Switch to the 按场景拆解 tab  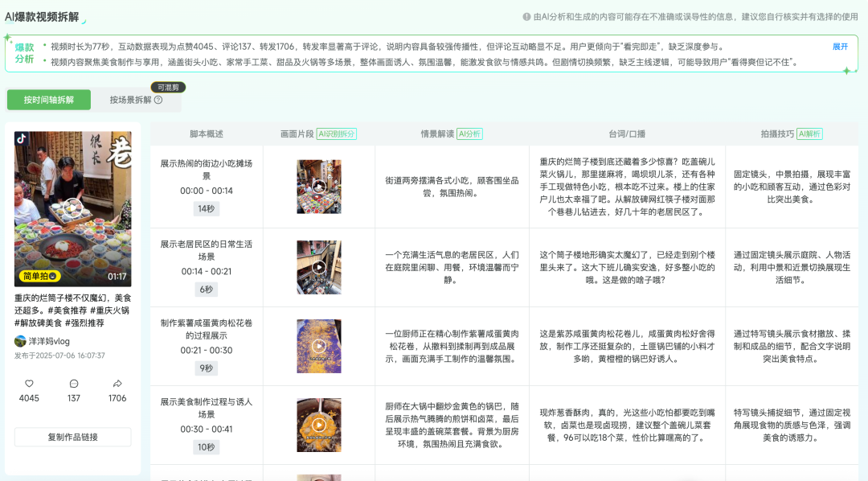click(x=136, y=100)
